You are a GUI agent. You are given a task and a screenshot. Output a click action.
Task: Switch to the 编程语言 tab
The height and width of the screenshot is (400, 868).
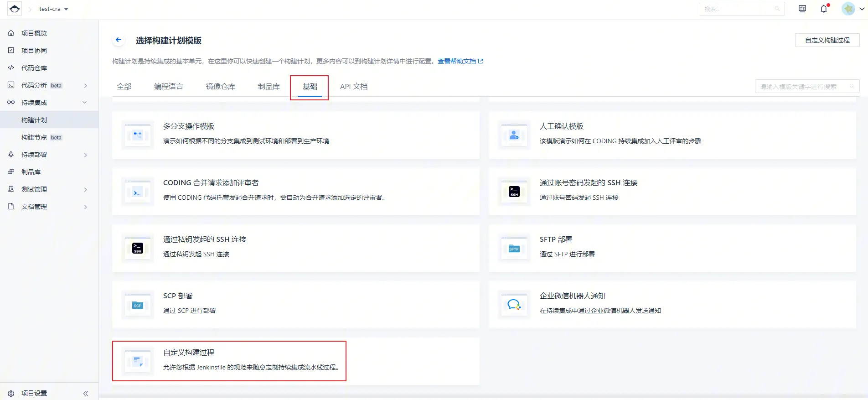168,87
